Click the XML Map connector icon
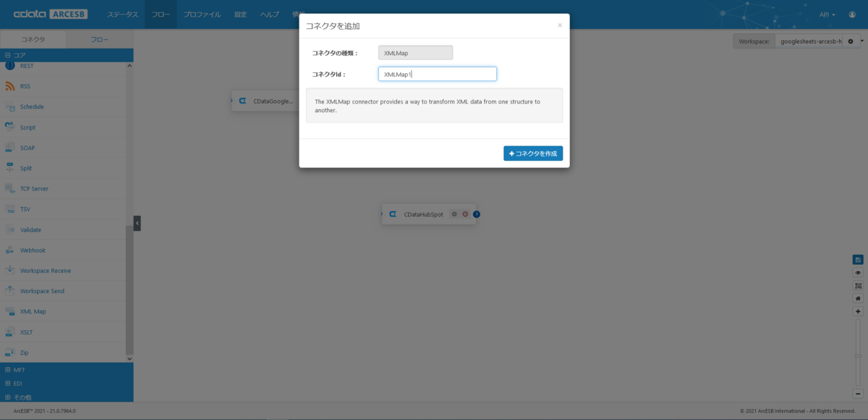The height and width of the screenshot is (420, 868). click(10, 311)
